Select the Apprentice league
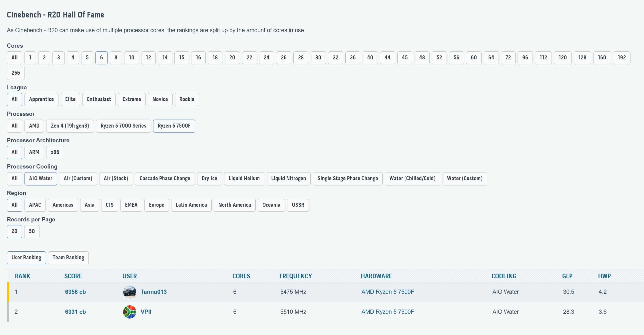 (x=41, y=99)
